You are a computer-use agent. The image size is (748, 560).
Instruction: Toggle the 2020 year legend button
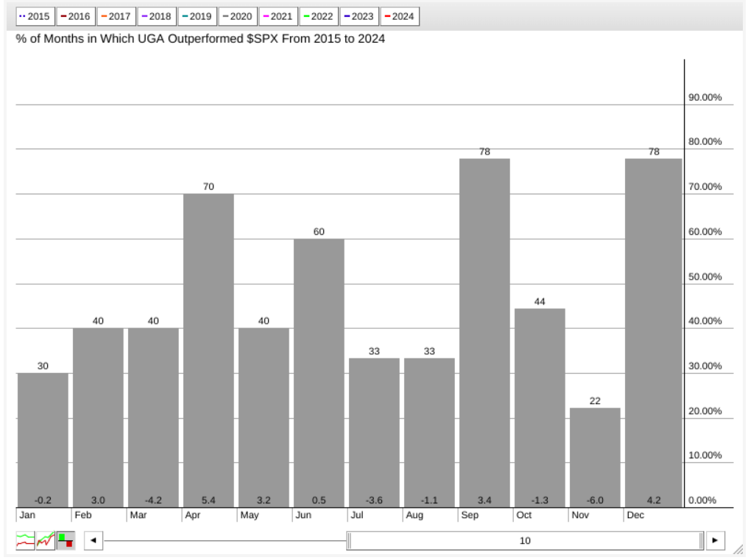point(237,16)
